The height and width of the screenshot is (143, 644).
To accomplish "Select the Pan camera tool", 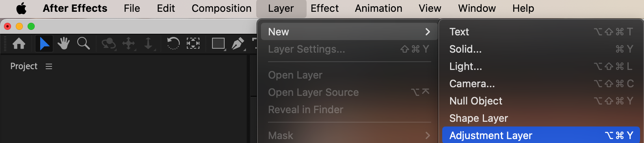I will click(129, 43).
